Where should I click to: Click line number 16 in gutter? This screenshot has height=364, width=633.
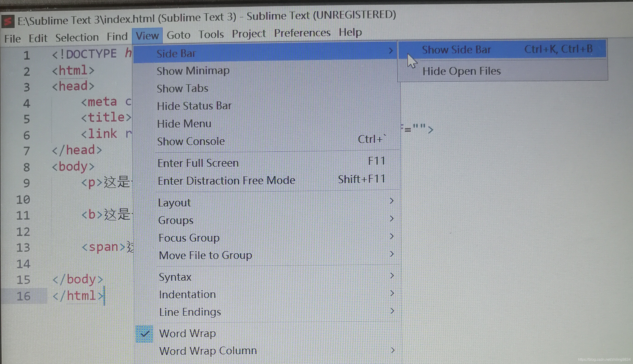coord(23,296)
